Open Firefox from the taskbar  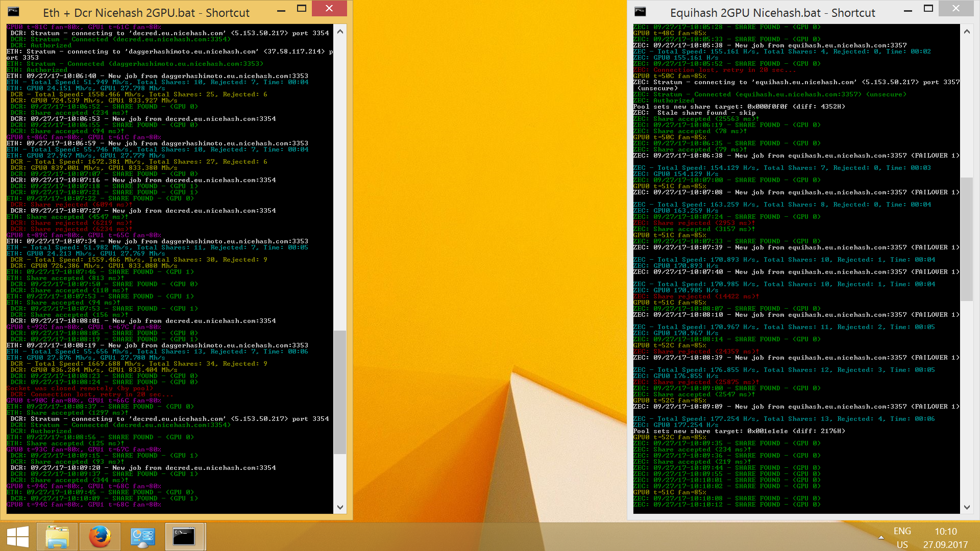[x=100, y=537]
